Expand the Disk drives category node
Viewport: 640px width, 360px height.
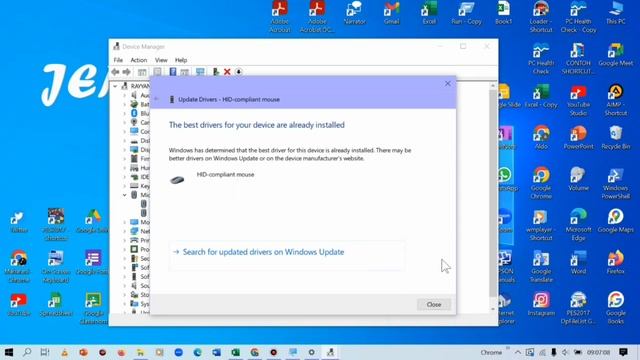[x=125, y=140]
